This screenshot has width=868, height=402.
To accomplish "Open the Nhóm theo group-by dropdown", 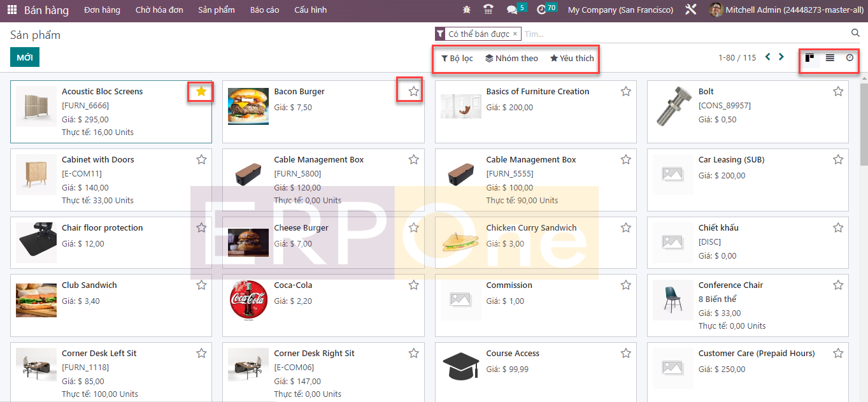I will point(511,59).
